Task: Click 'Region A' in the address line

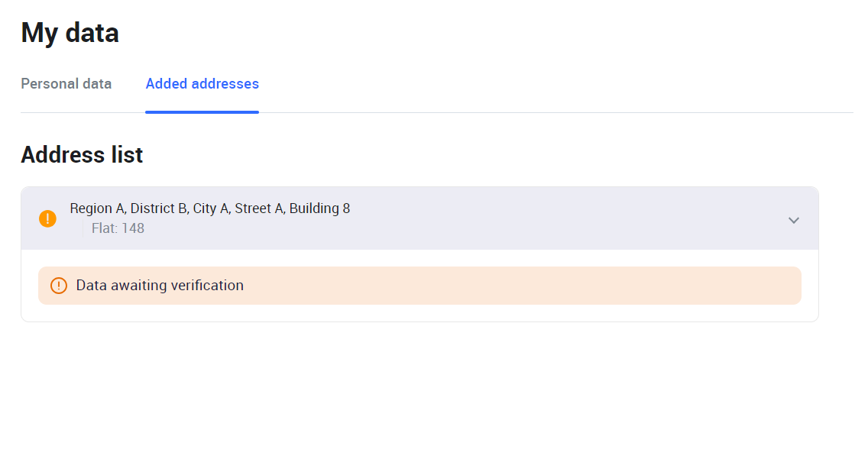Action: click(x=97, y=208)
